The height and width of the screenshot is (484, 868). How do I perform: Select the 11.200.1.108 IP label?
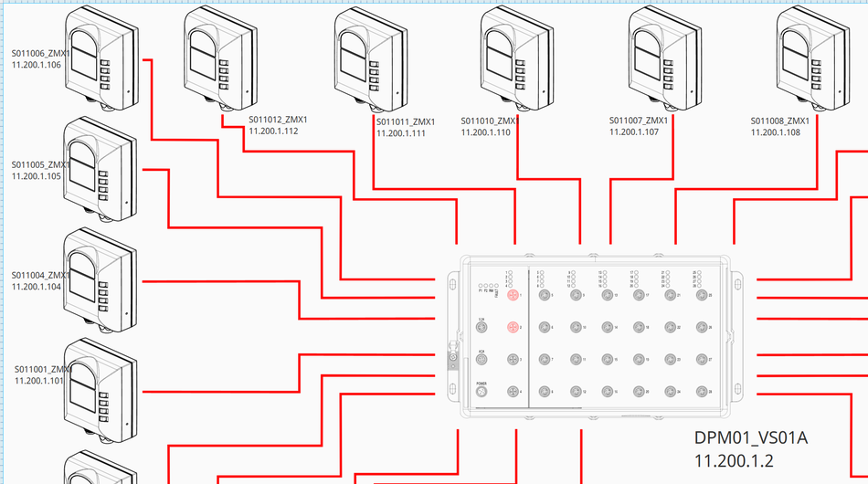point(775,132)
